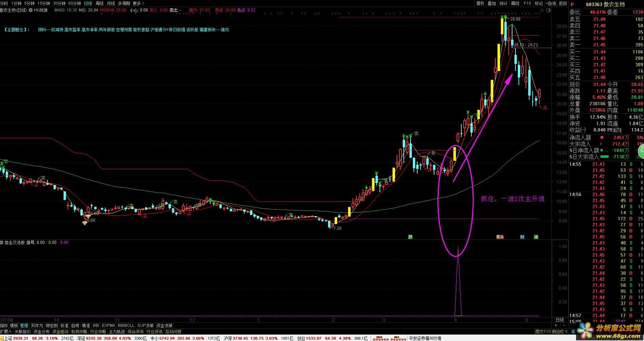Open F10 company information
The height and width of the screenshot is (341, 644).
pyautogui.click(x=527, y=3)
